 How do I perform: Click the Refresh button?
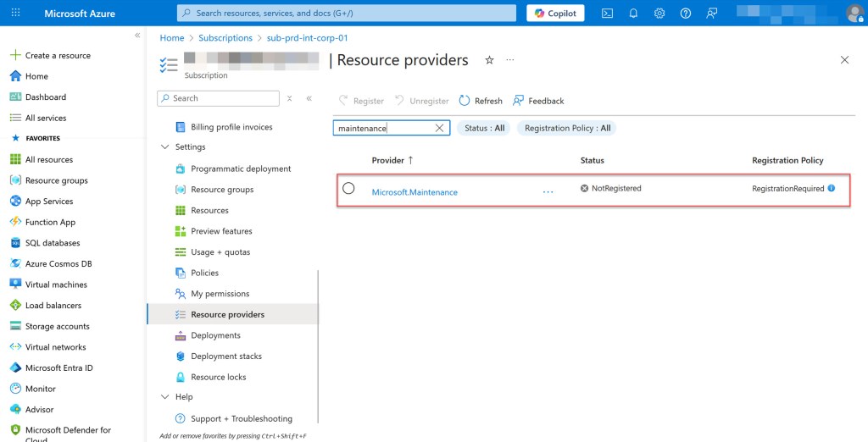[x=481, y=101]
